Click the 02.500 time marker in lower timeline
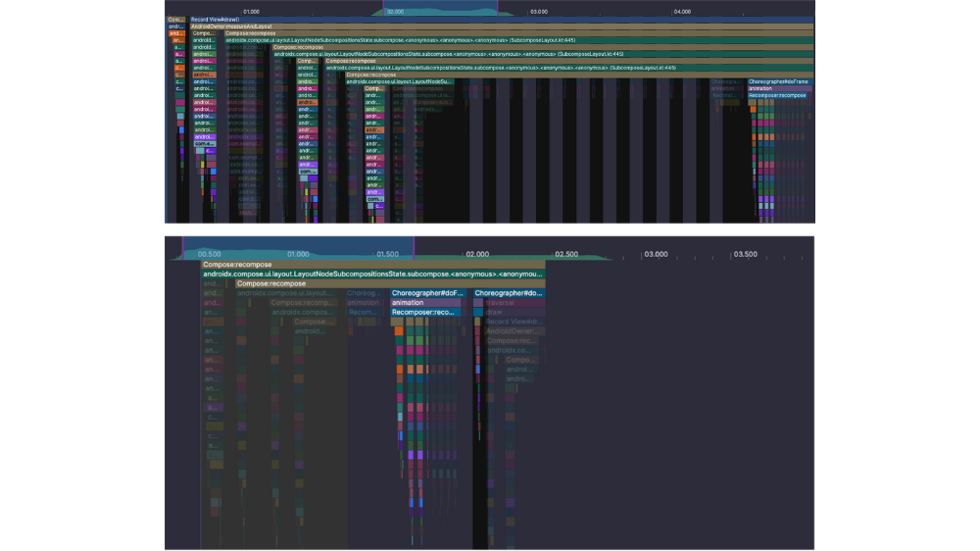This screenshot has height=551, width=980. [566, 254]
